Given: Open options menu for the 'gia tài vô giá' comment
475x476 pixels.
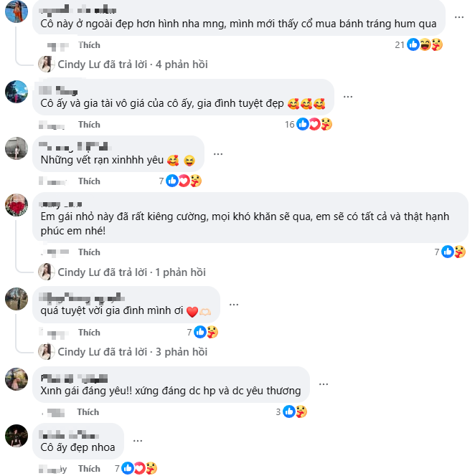Looking at the screenshot, I should pyautogui.click(x=348, y=96).
